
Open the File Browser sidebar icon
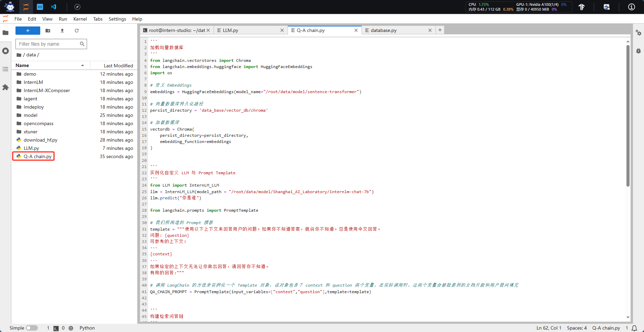6,33
